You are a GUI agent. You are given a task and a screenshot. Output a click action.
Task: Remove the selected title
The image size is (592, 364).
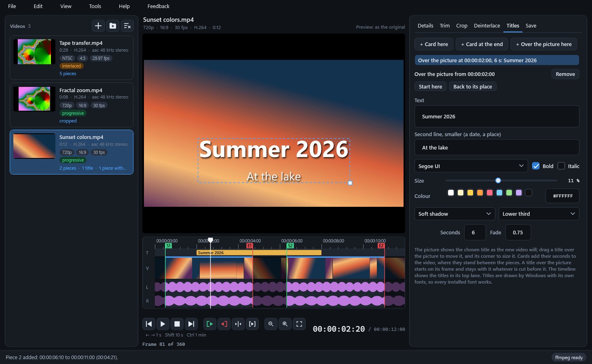[x=565, y=74]
